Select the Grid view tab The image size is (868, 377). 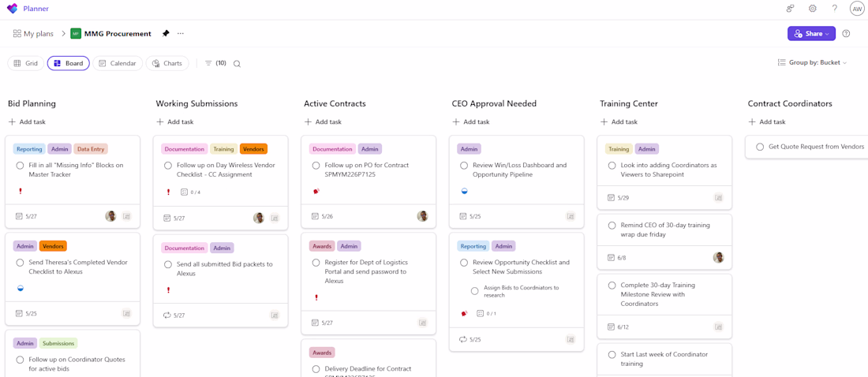[26, 63]
